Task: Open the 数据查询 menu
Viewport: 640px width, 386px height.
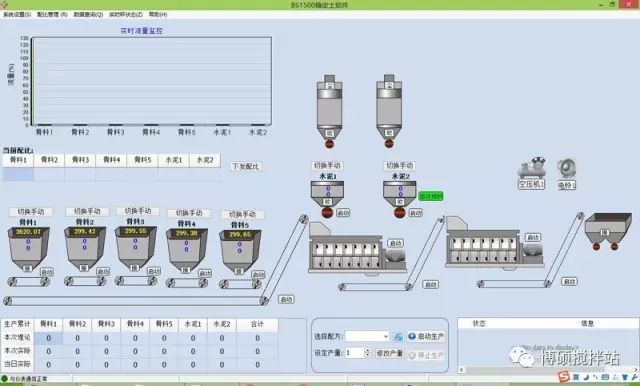Action: 88,14
